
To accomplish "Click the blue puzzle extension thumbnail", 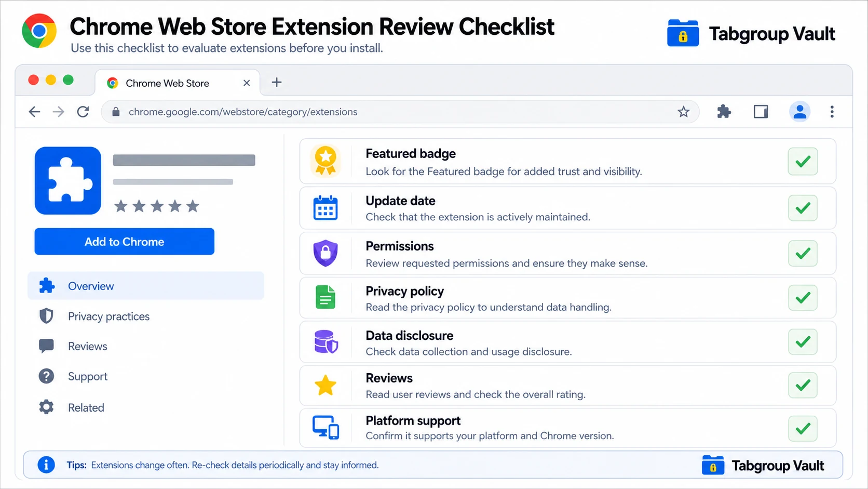I will coord(68,180).
